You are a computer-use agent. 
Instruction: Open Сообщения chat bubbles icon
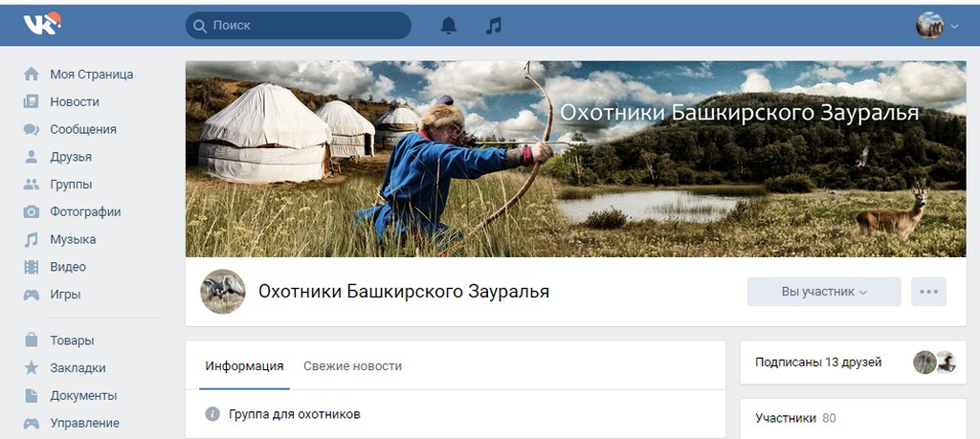tap(32, 129)
